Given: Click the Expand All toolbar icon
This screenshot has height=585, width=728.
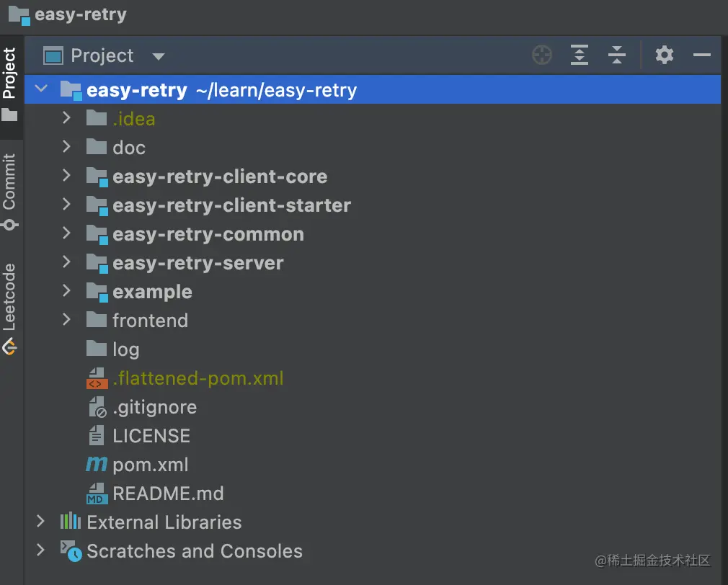Looking at the screenshot, I should click(579, 55).
